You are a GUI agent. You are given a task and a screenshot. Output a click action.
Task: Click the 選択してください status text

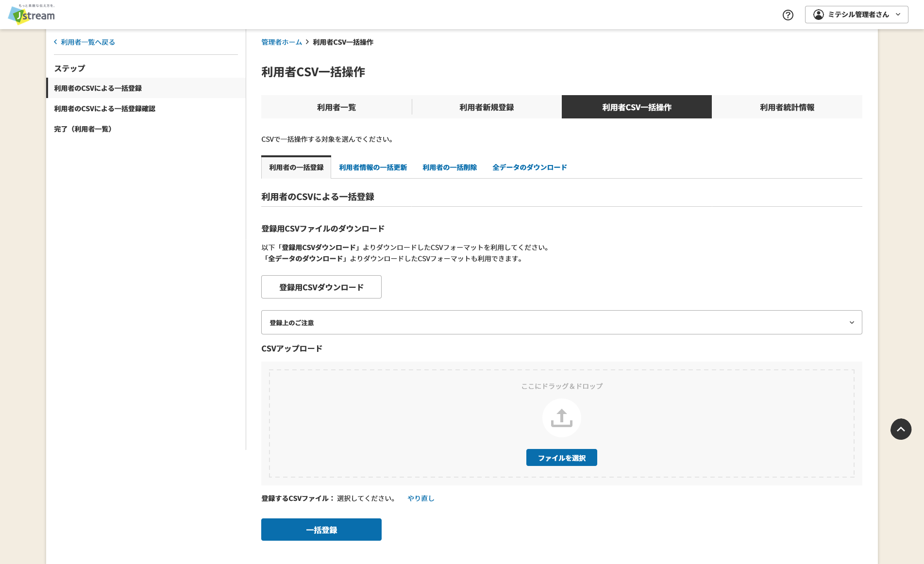[x=366, y=498]
